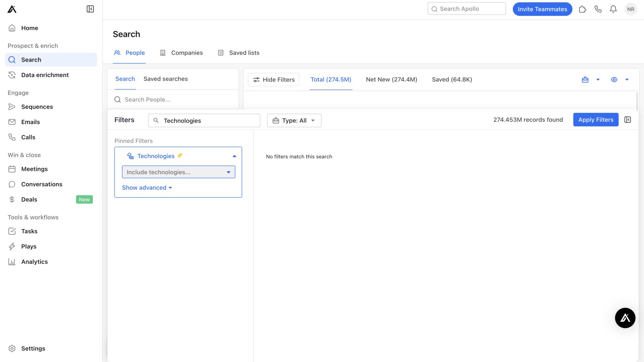Click Show advanced options expander
This screenshot has width=644, height=362.
tap(146, 187)
